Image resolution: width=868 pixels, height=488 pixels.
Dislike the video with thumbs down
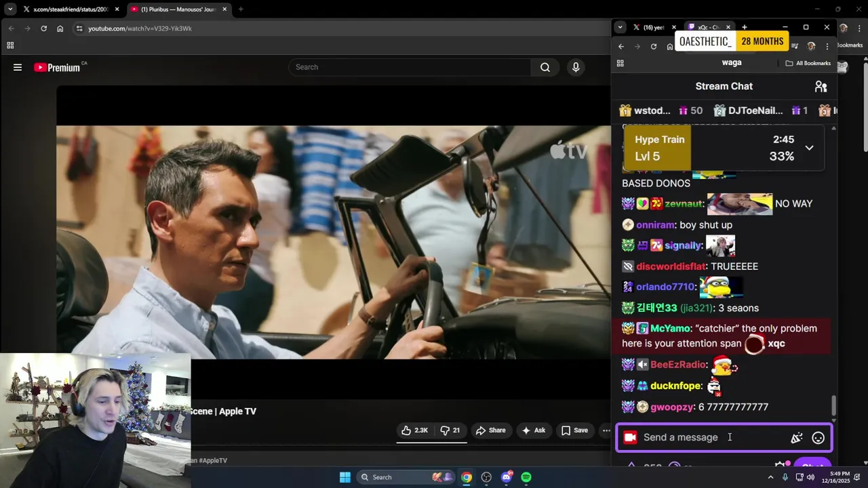coord(450,430)
